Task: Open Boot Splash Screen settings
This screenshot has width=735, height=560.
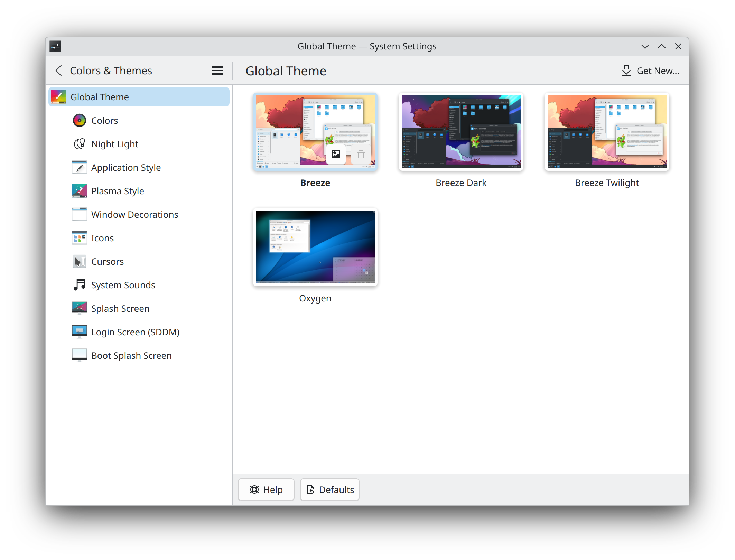Action: tap(139, 355)
